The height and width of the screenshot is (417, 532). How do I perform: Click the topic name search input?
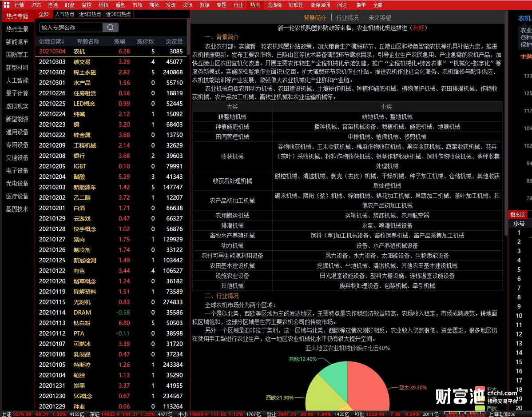tap(71, 28)
